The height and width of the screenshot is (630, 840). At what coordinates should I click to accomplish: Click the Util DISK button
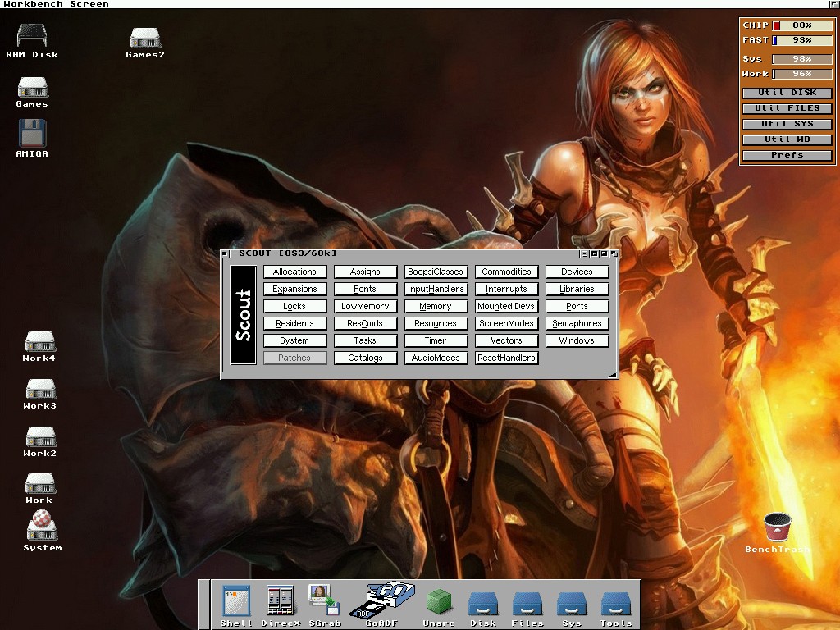point(787,93)
